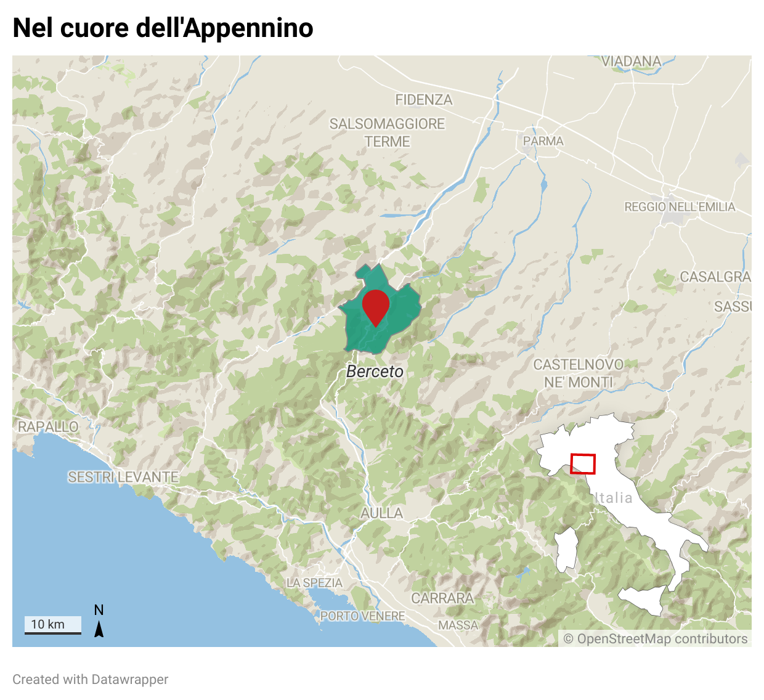This screenshot has height=700, width=764.
Task: Click the CARRARA town label
Action: point(442,598)
